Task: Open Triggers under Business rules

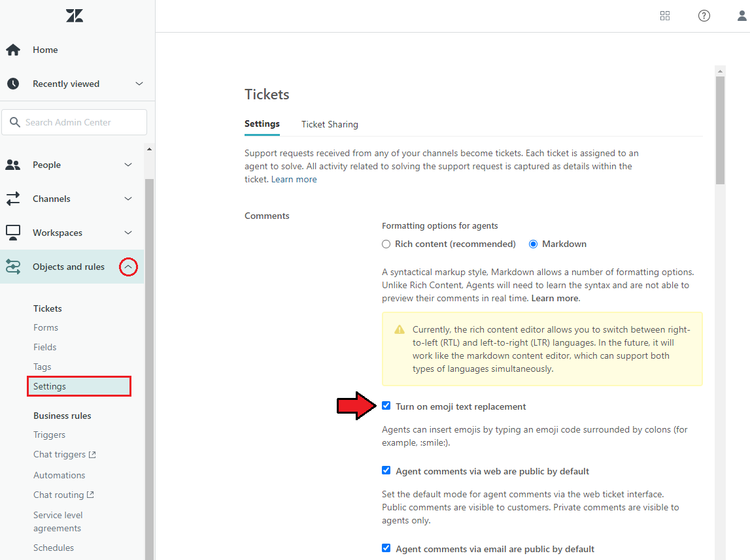Action: tap(49, 435)
